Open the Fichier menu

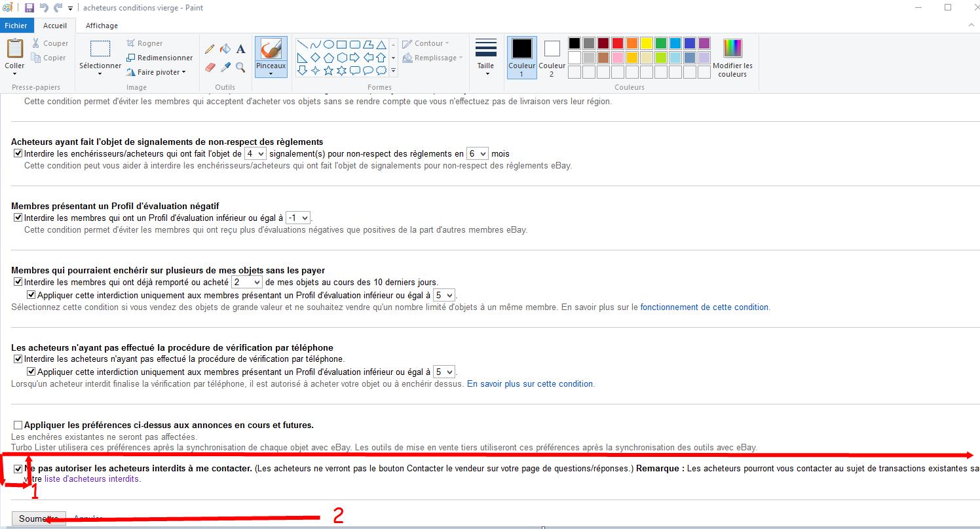pyautogui.click(x=16, y=26)
